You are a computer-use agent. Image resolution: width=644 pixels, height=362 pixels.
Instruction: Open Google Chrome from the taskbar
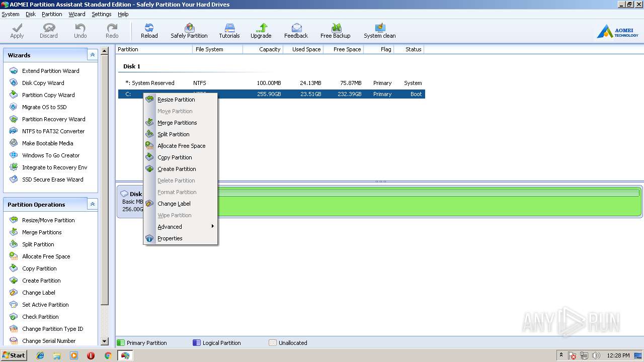[x=108, y=355]
